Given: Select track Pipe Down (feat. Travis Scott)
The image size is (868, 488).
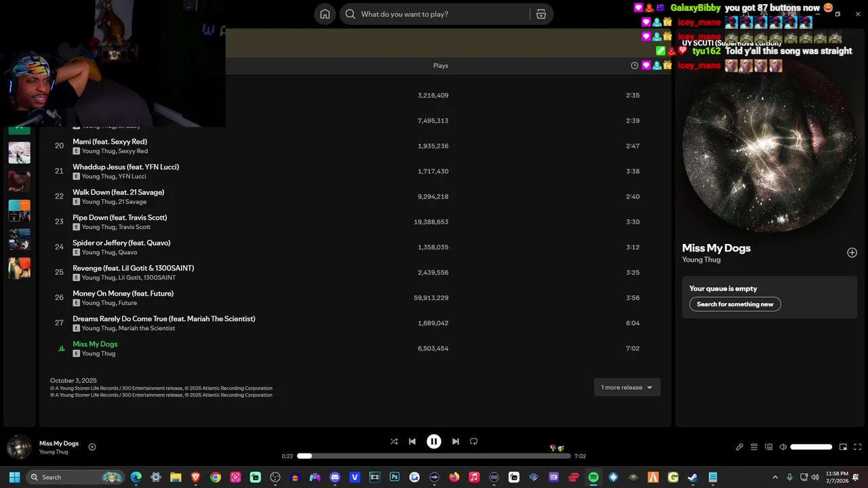Looking at the screenshot, I should 120,218.
